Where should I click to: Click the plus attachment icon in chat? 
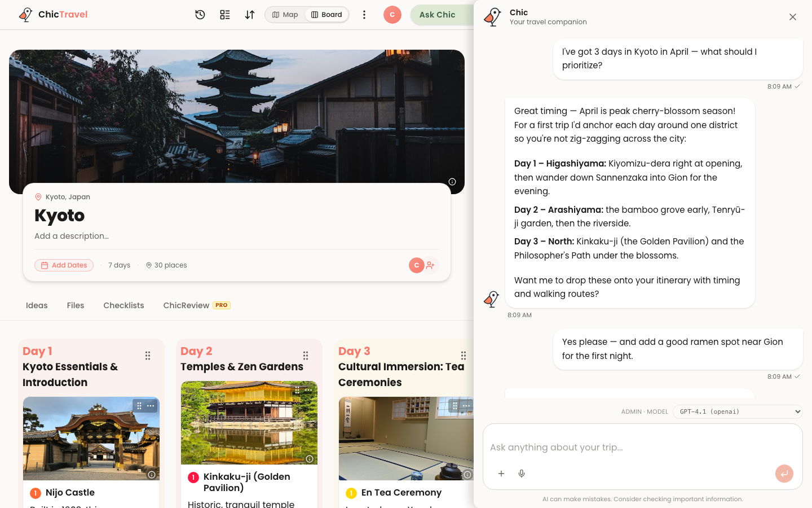tap(501, 474)
